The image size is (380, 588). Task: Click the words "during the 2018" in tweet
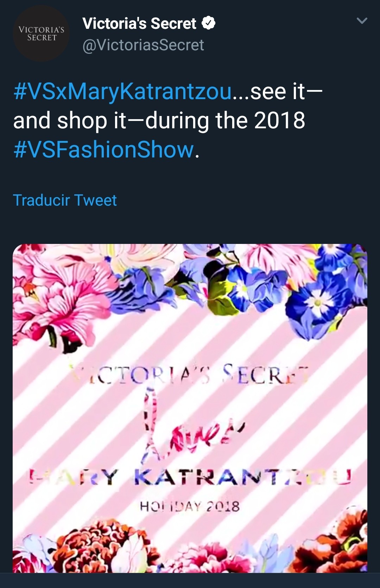click(225, 121)
